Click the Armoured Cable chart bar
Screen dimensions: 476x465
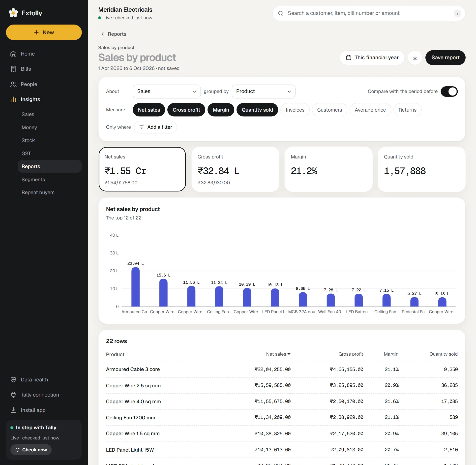coord(135,287)
